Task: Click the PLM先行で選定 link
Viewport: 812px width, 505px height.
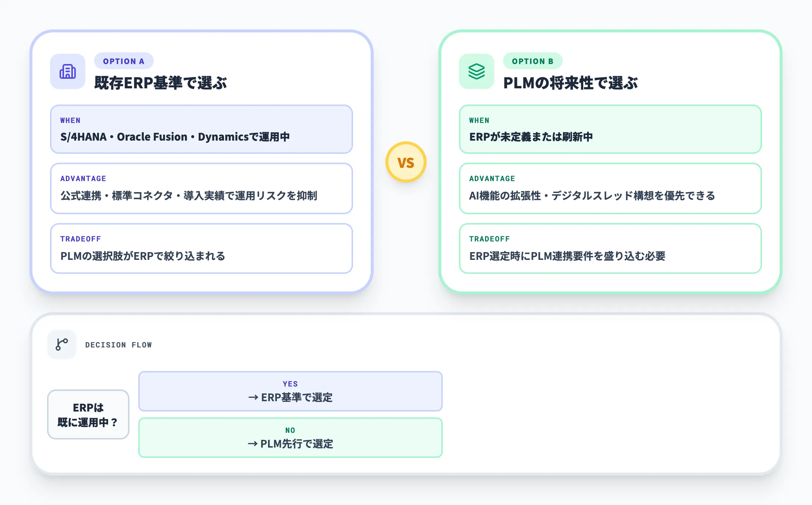Action: 290,444
